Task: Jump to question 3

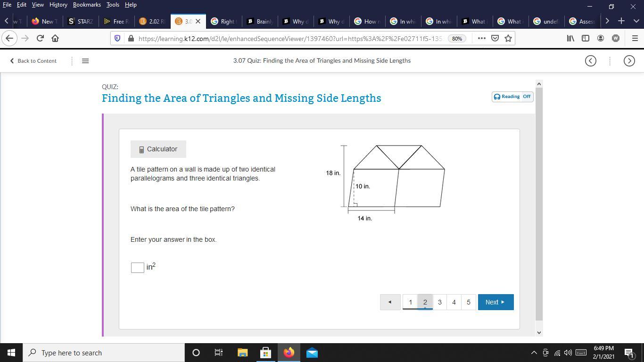Action: (x=440, y=302)
